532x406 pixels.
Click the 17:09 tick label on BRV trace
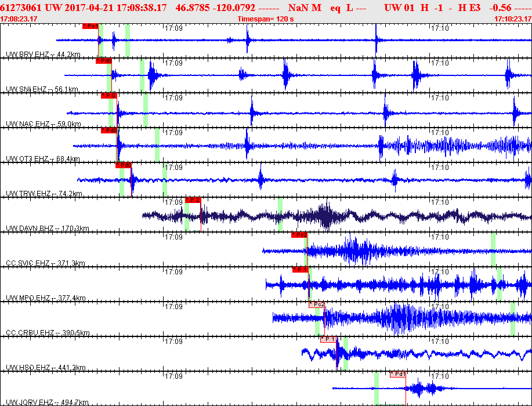(173, 28)
